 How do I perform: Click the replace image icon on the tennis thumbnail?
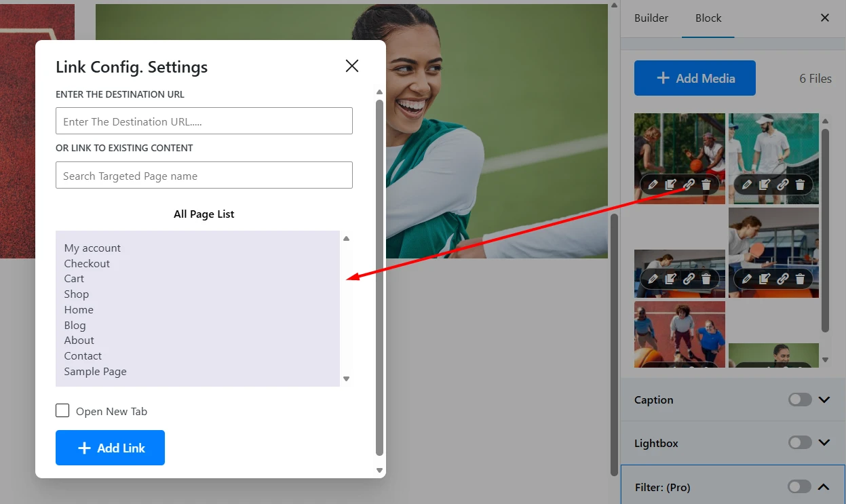(765, 184)
